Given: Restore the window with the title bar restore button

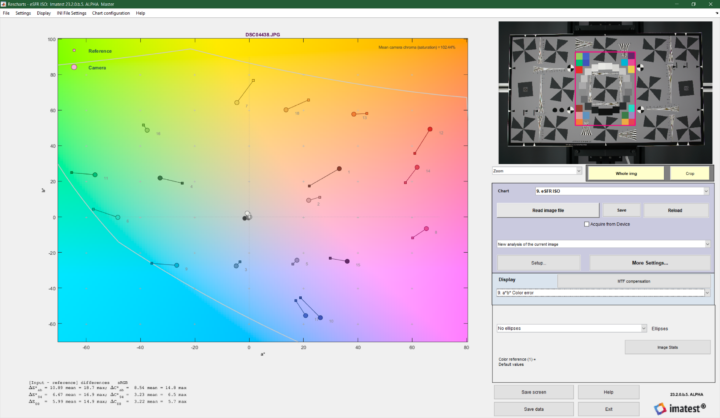Looking at the screenshot, I should point(693,4).
